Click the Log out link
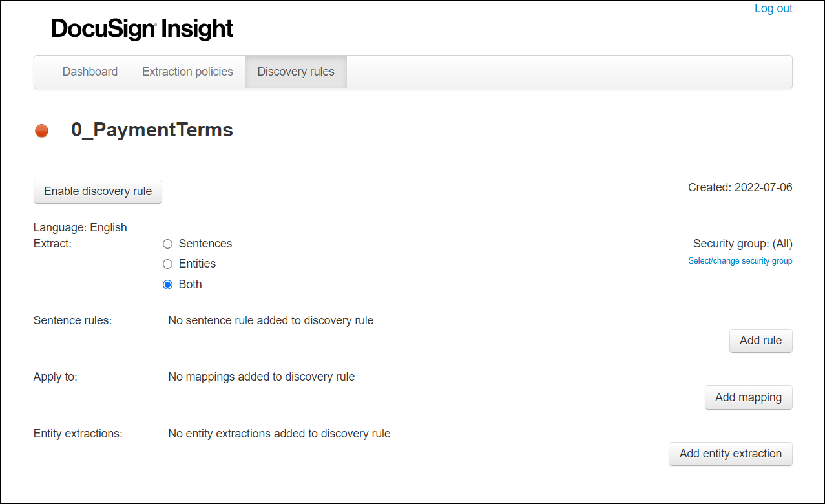The width and height of the screenshot is (825, 504). click(x=773, y=8)
